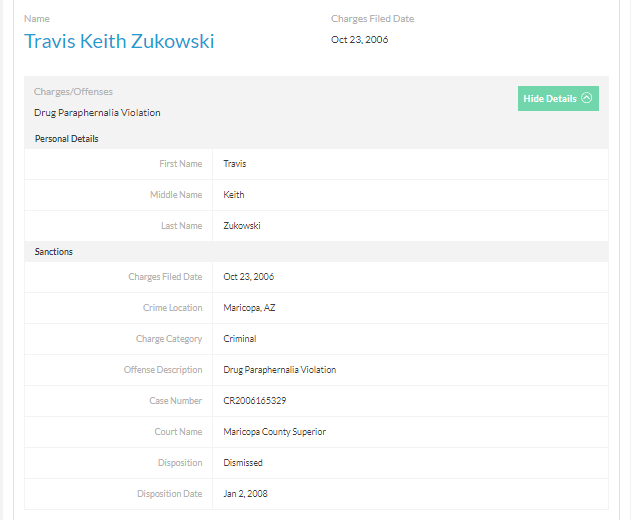Screen dimensions: 631x520
Task: Click the Sanctions Charges Filed Date value
Action: pyautogui.click(x=249, y=277)
